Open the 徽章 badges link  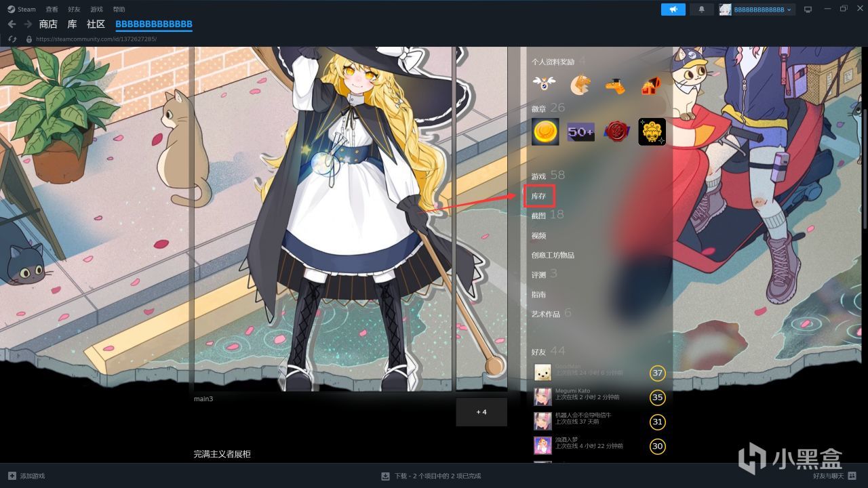coord(539,108)
